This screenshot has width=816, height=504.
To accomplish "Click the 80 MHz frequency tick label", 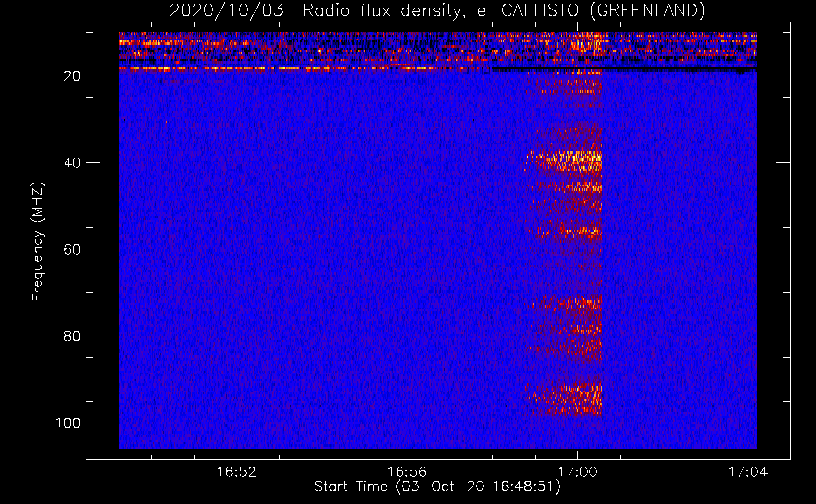I will [72, 336].
